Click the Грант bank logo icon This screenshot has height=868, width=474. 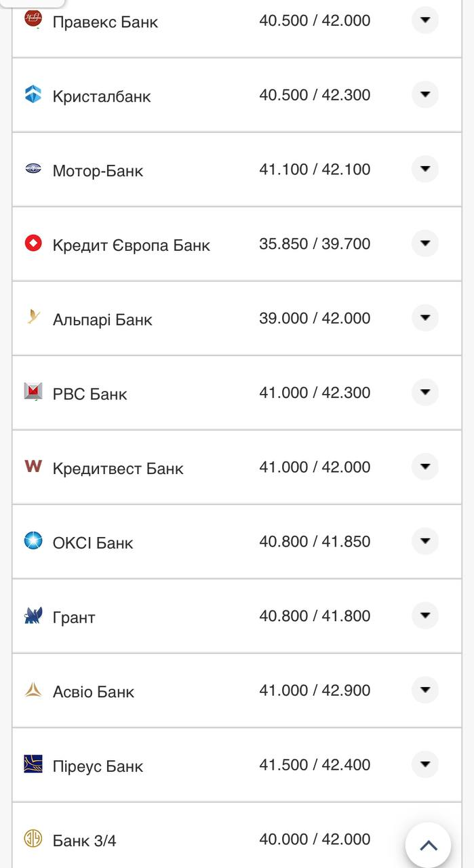point(33,615)
